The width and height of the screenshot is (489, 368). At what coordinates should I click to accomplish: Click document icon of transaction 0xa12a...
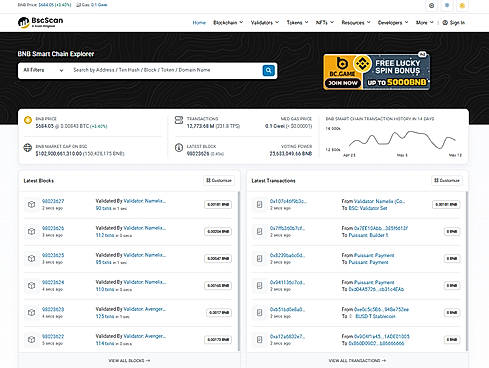[259, 339]
